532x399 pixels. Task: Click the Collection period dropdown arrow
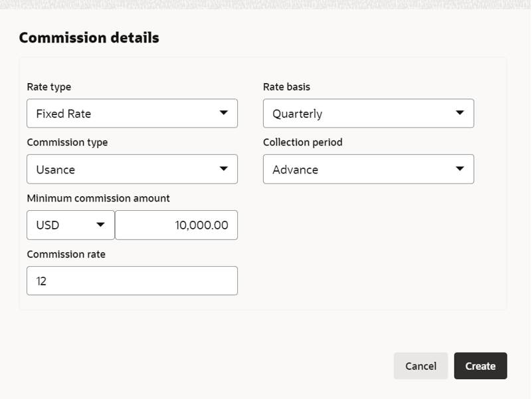pyautogui.click(x=460, y=169)
